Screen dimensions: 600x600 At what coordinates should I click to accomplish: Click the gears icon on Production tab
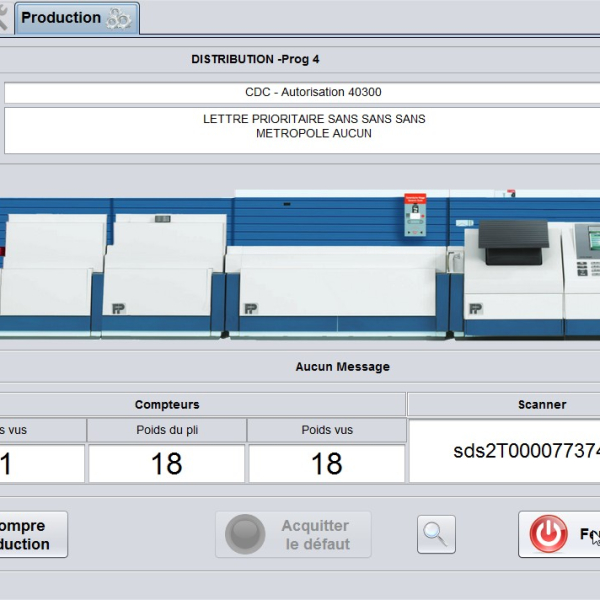coord(119,18)
